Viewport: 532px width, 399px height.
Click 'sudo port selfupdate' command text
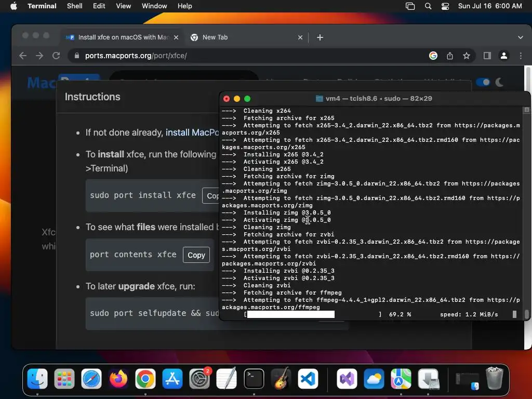point(154,313)
